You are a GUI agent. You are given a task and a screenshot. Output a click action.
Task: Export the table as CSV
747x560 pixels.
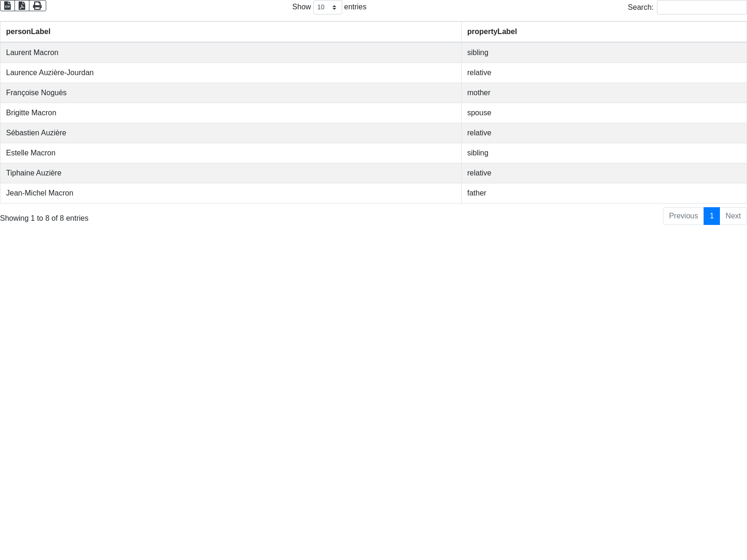point(7,6)
